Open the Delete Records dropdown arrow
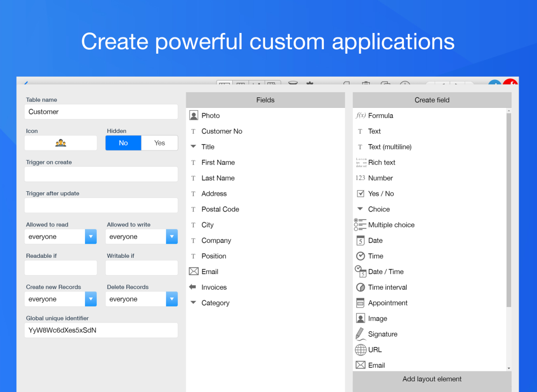This screenshot has height=392, width=537. (172, 299)
